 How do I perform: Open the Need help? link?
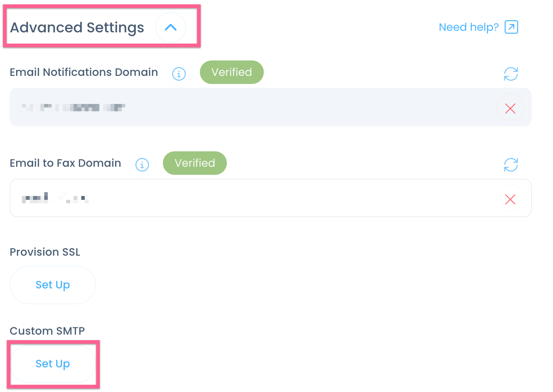click(x=469, y=27)
